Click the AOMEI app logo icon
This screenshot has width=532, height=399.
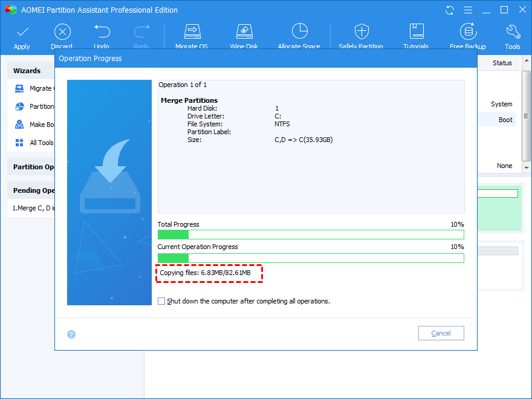click(10, 10)
